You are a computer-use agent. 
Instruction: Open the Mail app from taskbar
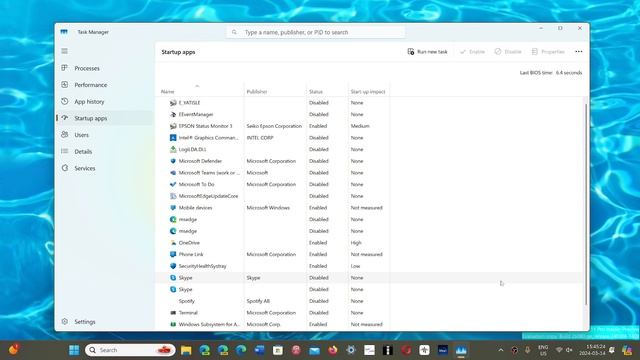(x=314, y=350)
